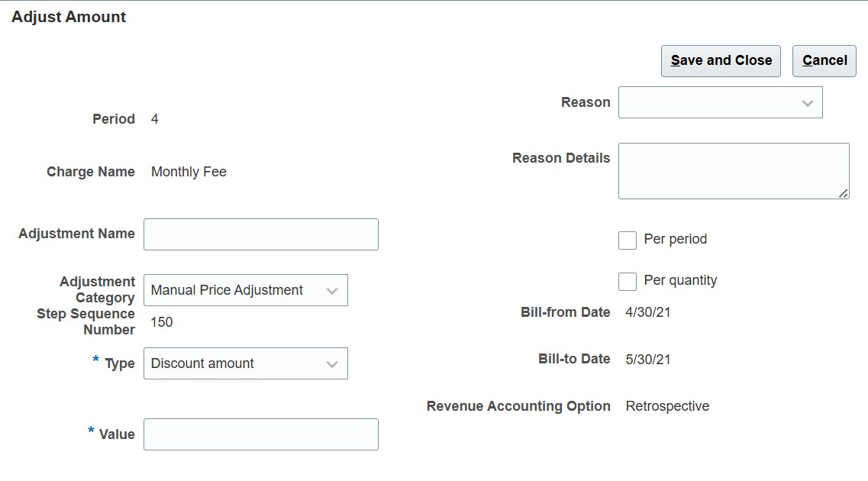
Task: Click the Type field labeled Discount amount
Action: click(246, 363)
